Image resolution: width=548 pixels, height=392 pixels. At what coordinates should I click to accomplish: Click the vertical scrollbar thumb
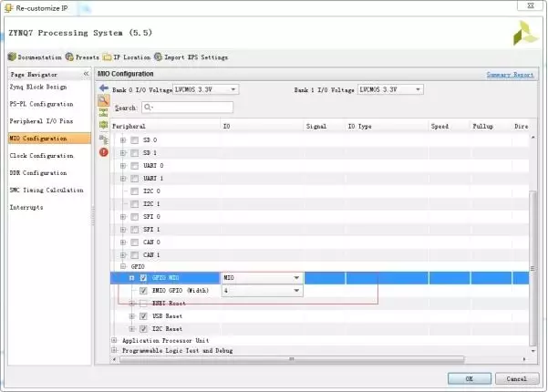(532, 268)
